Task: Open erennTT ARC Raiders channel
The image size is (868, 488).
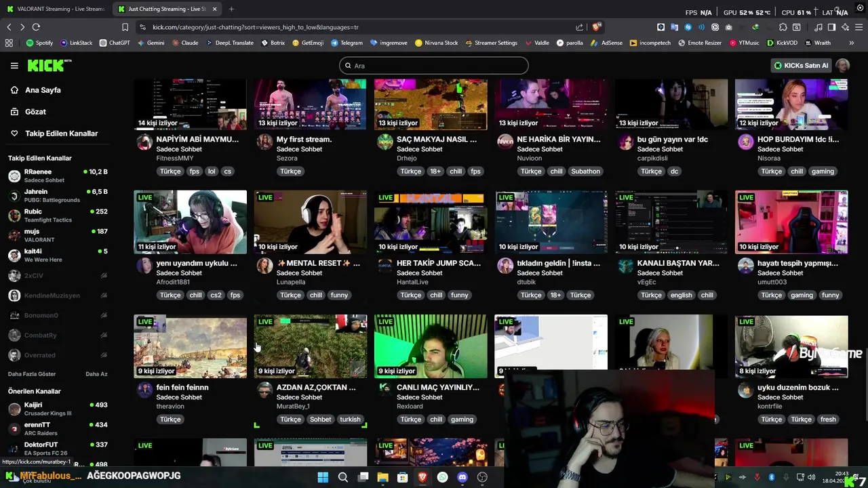Action: [58, 428]
